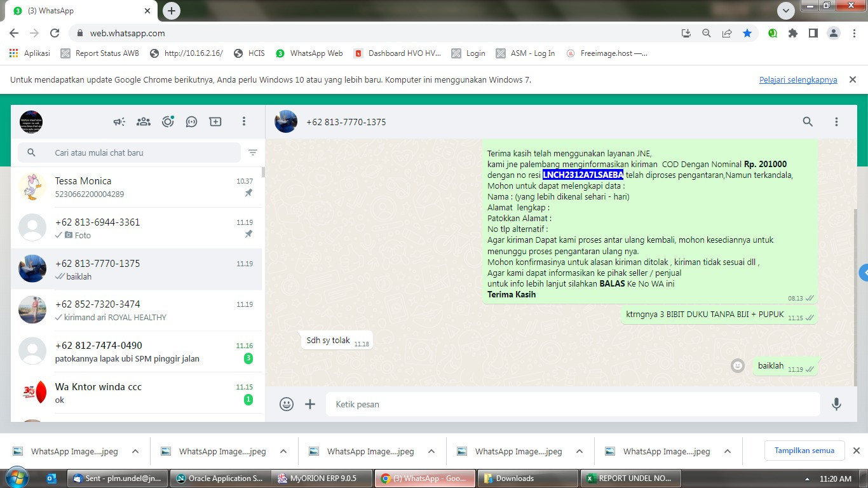This screenshot has height=488, width=868.
Task: Expand first WhatsApp Image download options
Action: click(135, 451)
